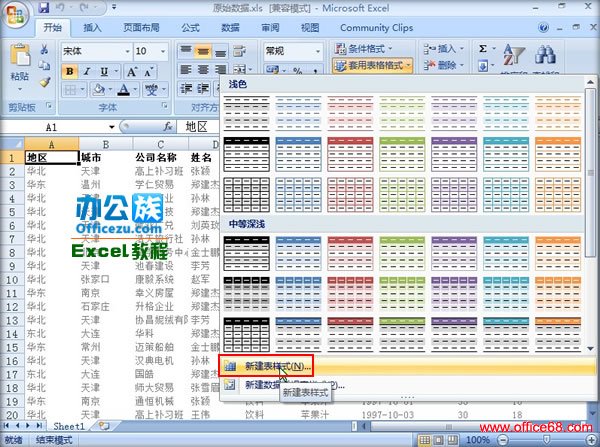The width and height of the screenshot is (600, 447).
Task: Click the Paste clipboard icon
Action: (x=20, y=56)
